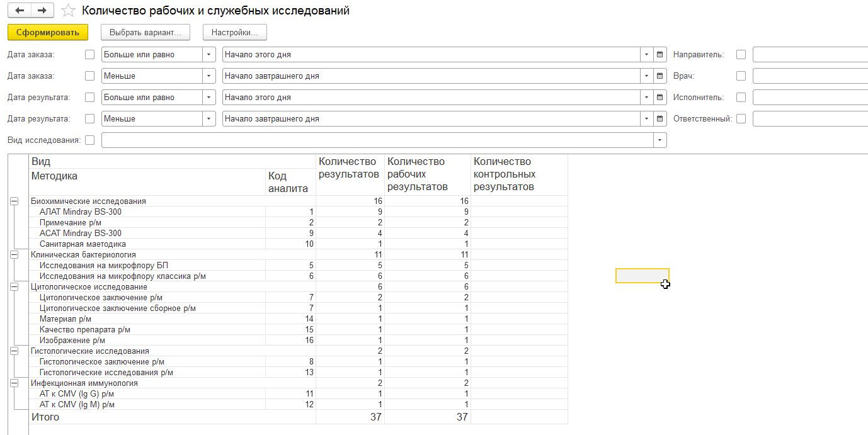Click the Вид исследования input field

pos(377,140)
